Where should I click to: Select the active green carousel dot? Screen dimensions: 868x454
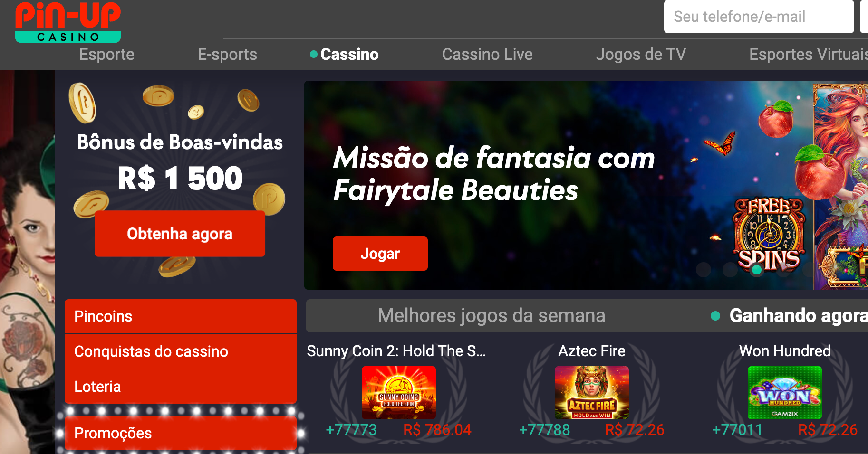[757, 270]
